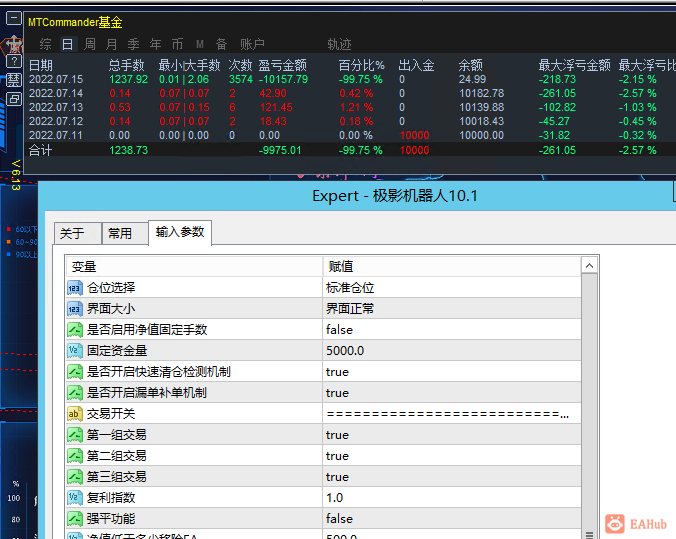Click the 2022.07.11 date row

coord(56,135)
